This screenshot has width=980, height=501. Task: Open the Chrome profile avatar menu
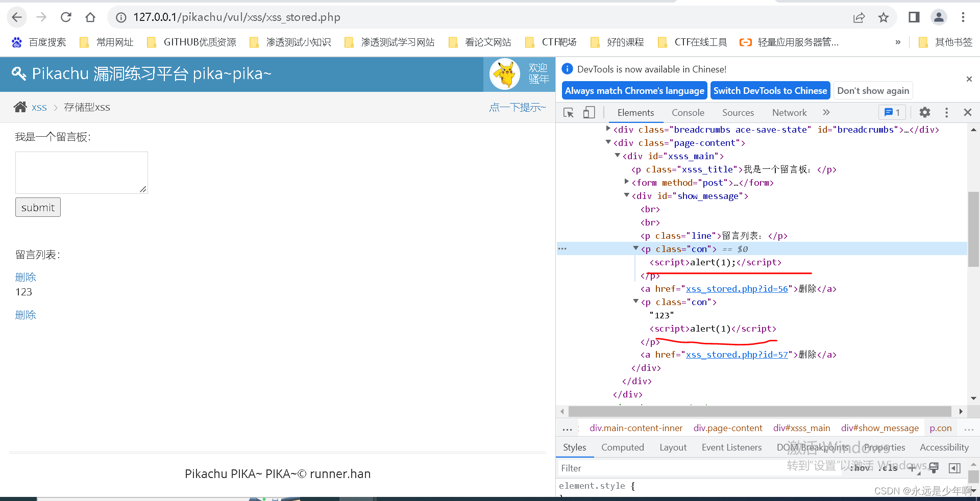[x=939, y=17]
